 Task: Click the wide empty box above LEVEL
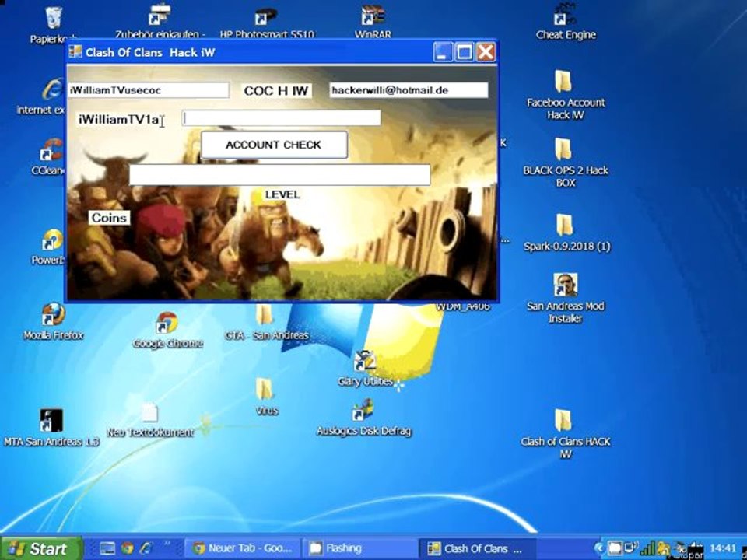click(279, 175)
